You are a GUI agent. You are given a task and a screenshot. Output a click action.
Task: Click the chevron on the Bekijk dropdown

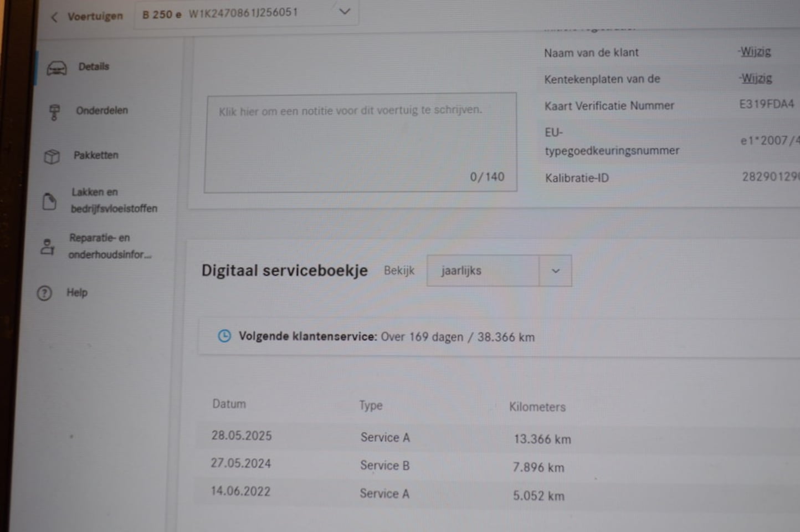point(555,271)
